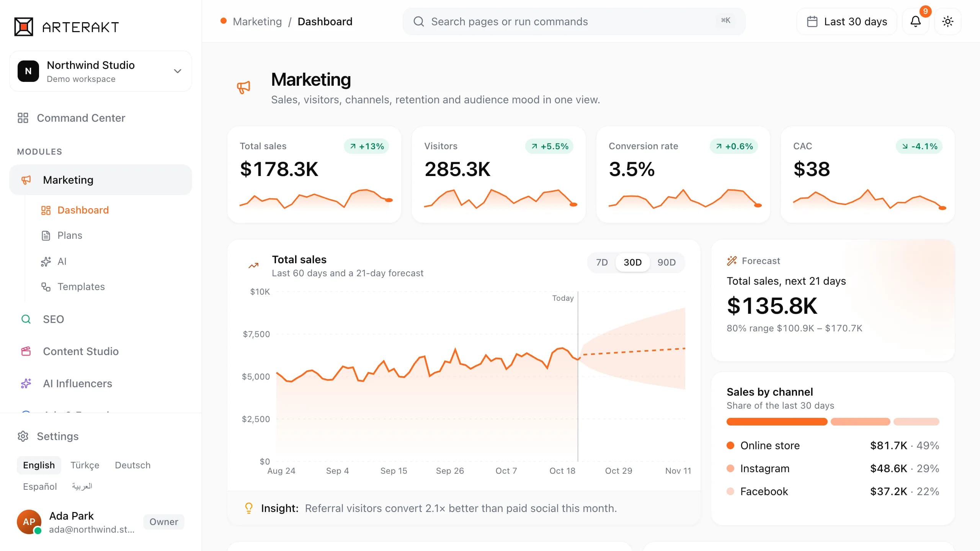Select the 30D range toggle
Image resolution: width=980 pixels, height=551 pixels.
(632, 262)
